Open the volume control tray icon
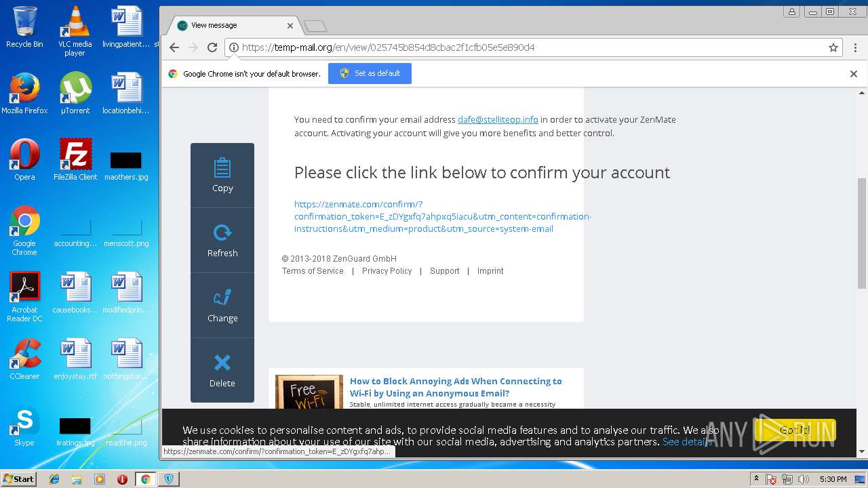This screenshot has width=868, height=488. pyautogui.click(x=804, y=479)
